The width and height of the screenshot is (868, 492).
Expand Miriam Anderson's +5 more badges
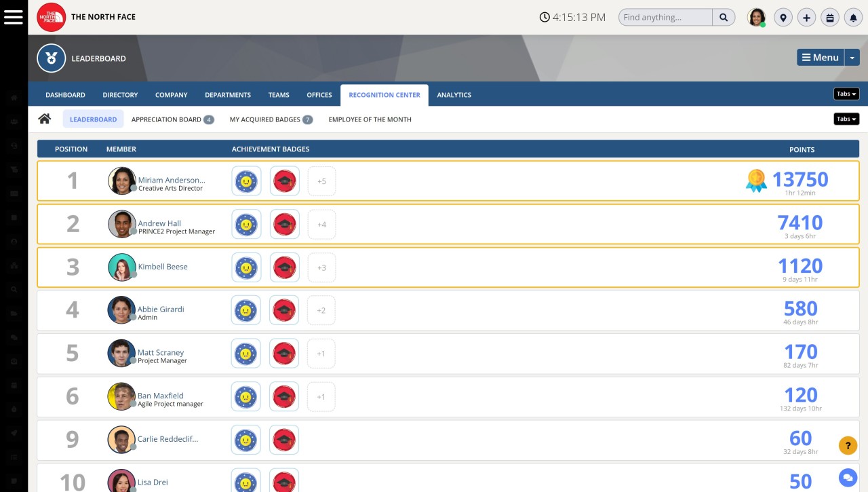(321, 181)
